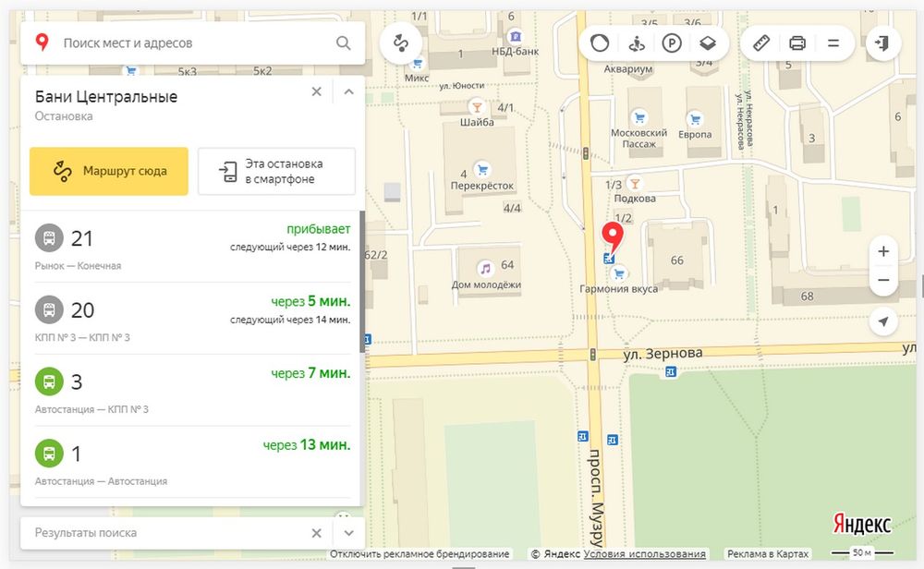Click the magnifier search icon
This screenshot has height=569, width=924.
[343, 42]
